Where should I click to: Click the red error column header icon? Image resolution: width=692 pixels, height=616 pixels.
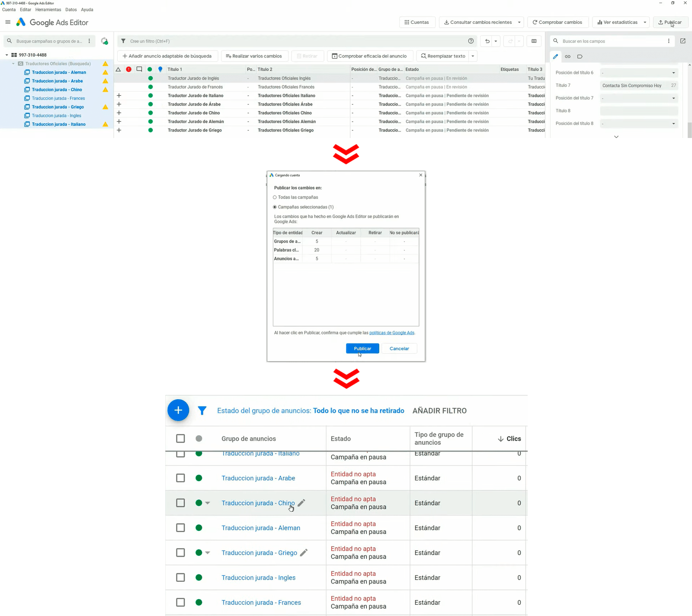[x=129, y=69]
